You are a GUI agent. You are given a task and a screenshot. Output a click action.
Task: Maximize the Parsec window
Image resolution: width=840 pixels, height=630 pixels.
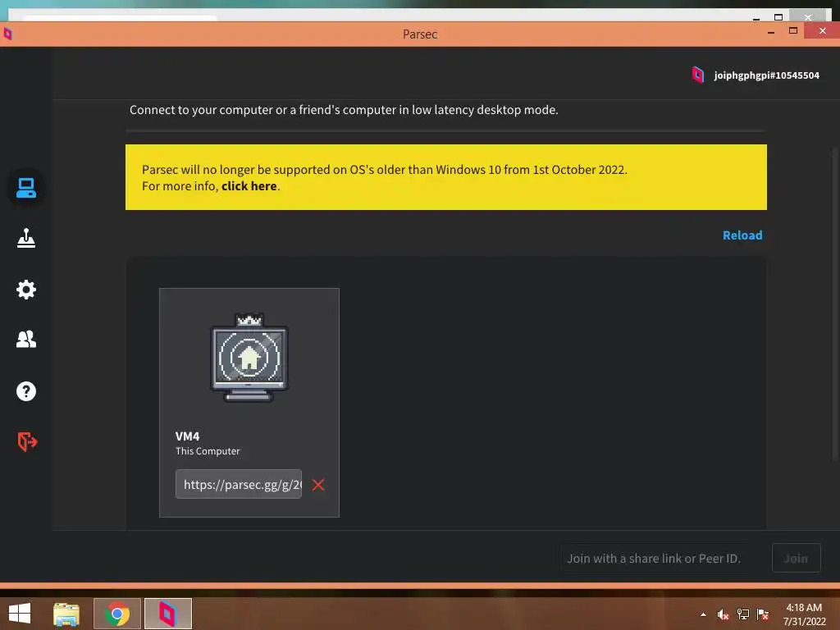(x=793, y=31)
